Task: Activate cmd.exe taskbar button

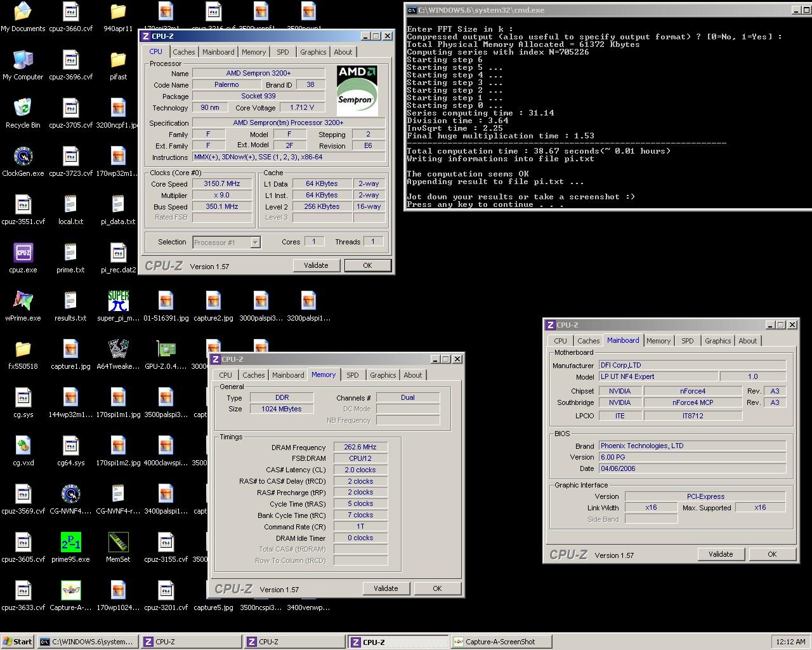Action: click(88, 642)
